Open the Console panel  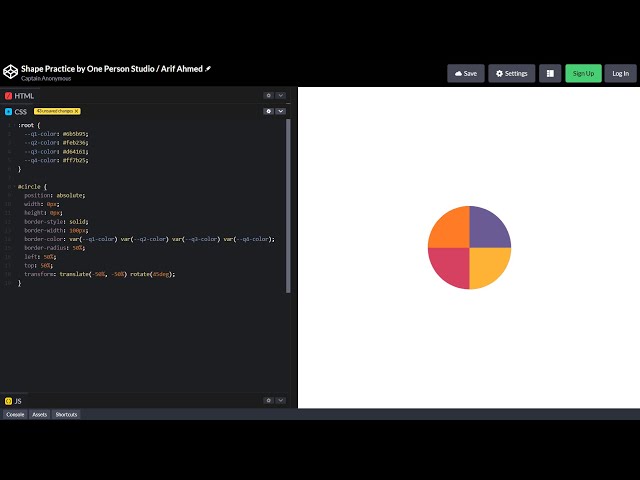(15, 414)
